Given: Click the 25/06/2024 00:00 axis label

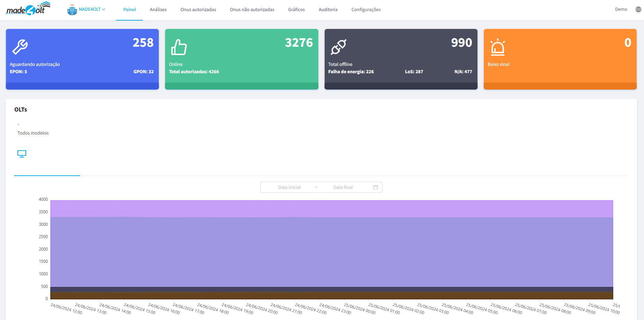Looking at the screenshot, I should [x=360, y=309].
